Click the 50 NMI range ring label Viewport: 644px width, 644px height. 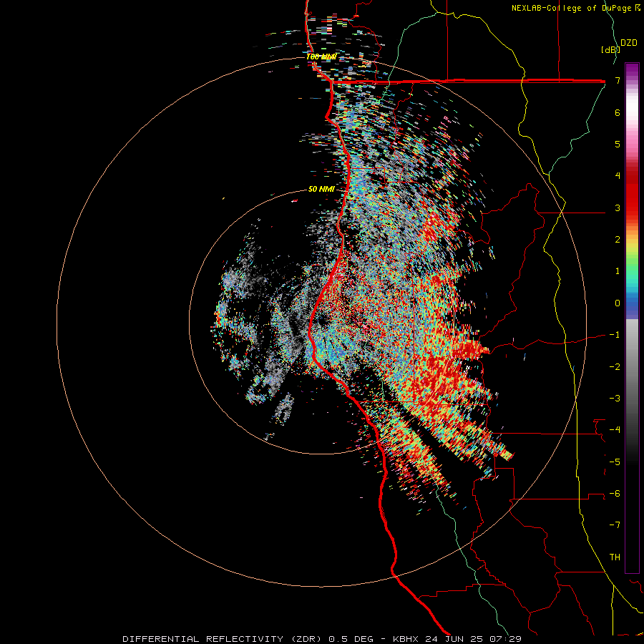coord(321,190)
